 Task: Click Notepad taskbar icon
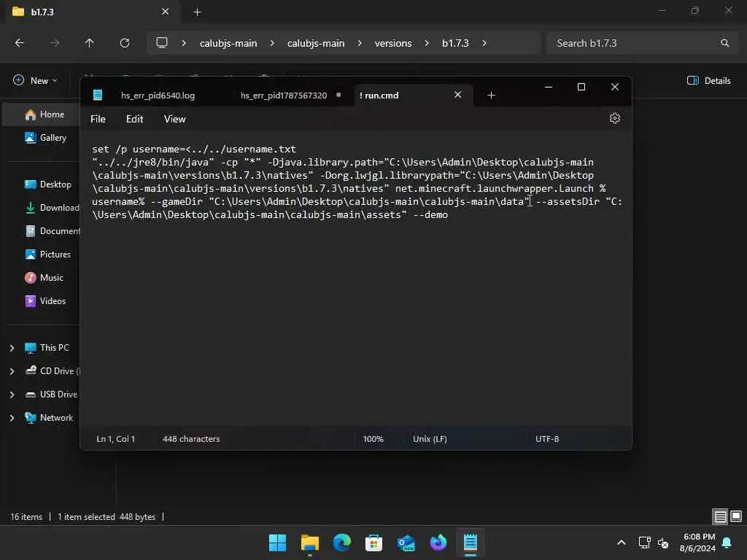(471, 542)
